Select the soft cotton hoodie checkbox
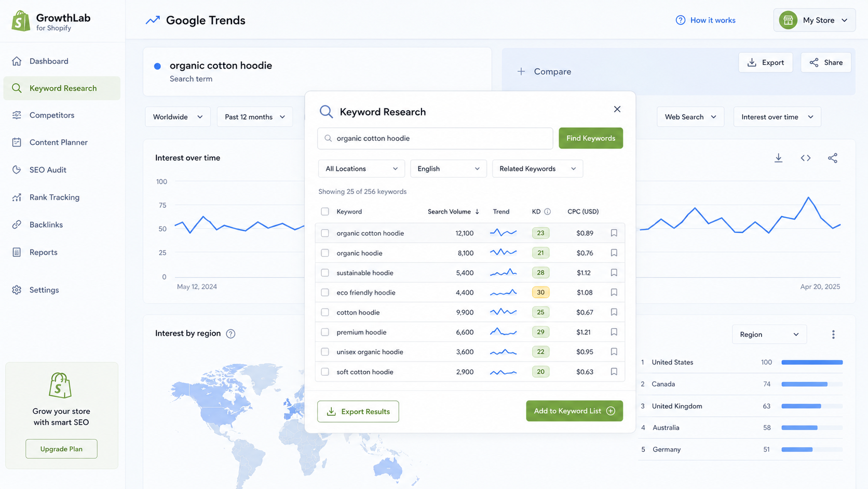868x489 pixels. [x=325, y=372]
